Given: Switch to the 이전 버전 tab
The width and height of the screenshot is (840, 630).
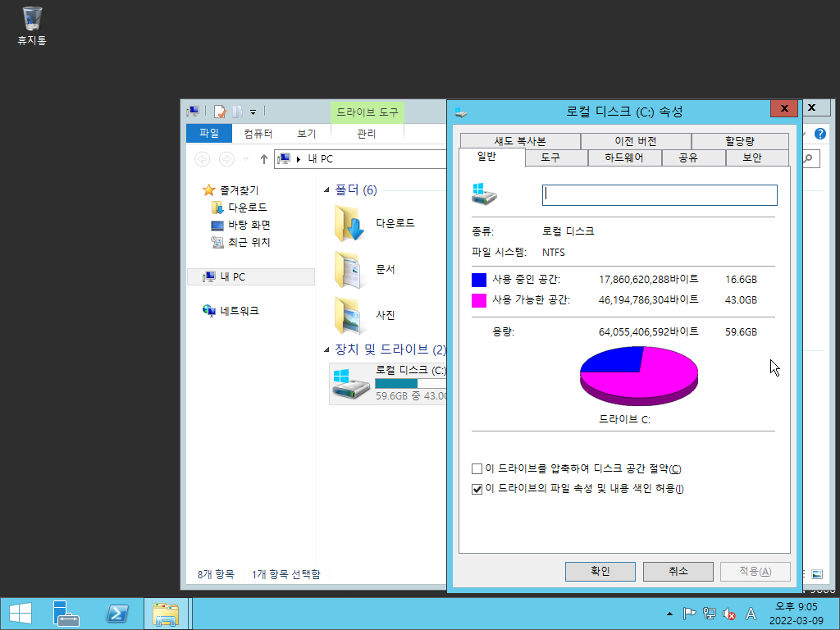Looking at the screenshot, I should click(636, 141).
